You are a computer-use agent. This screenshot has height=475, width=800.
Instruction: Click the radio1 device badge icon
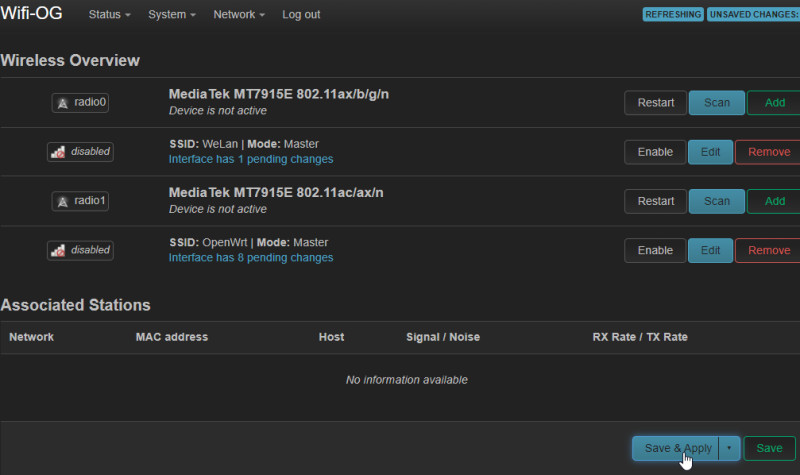pyautogui.click(x=80, y=201)
